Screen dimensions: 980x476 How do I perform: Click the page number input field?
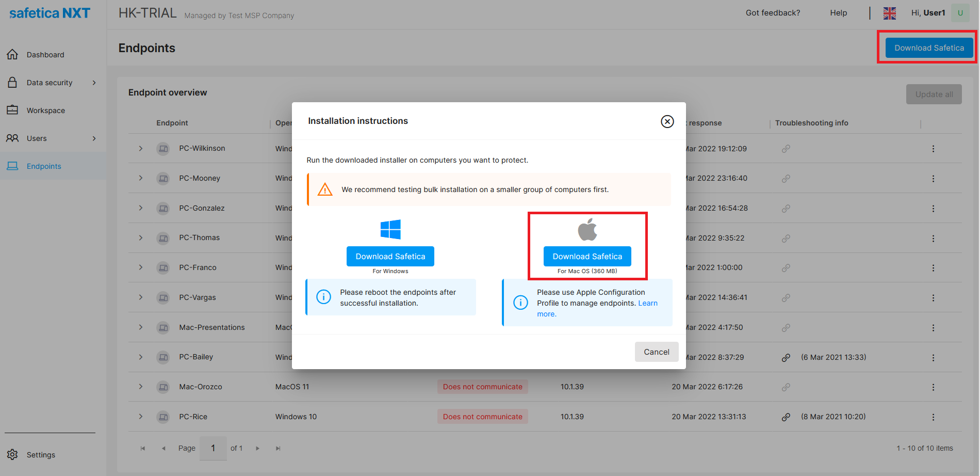pos(213,448)
